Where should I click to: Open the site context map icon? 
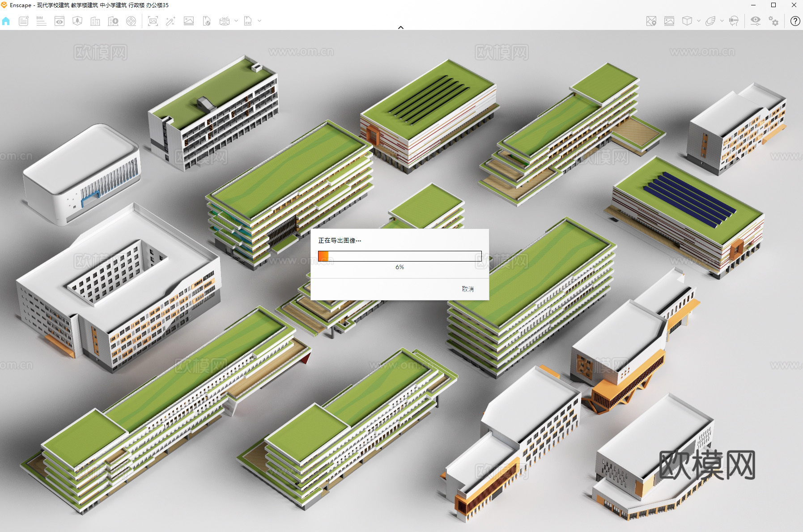point(77,21)
